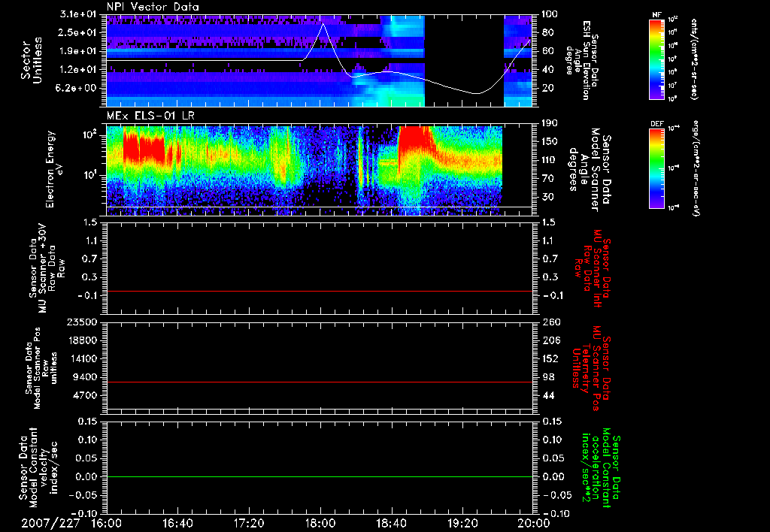
Task: Click the red line in the Scanner Pos panel
Action: click(319, 382)
